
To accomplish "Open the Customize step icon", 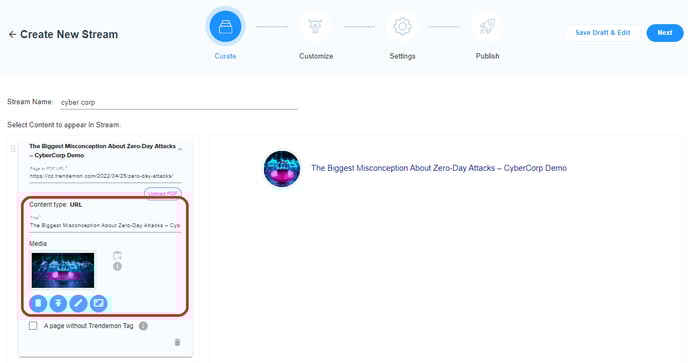I will tap(315, 27).
